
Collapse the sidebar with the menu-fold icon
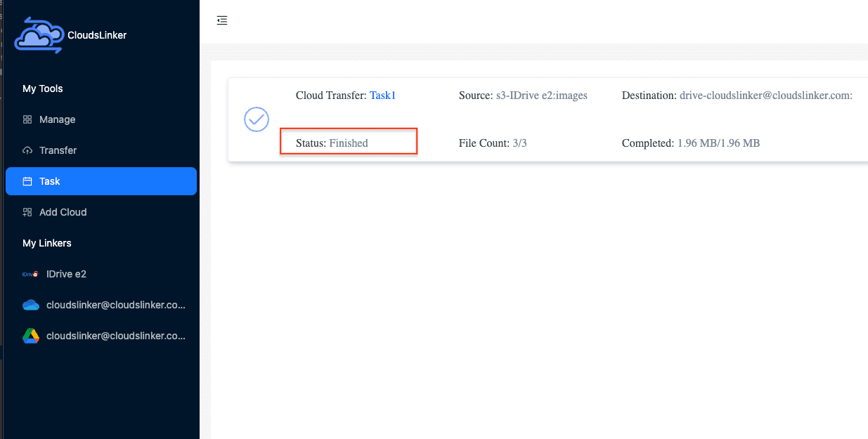222,20
